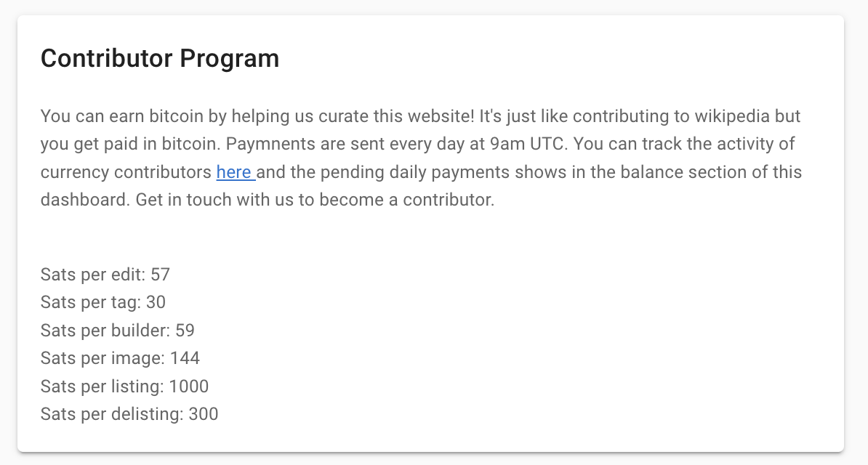Click the 'currency contributors' phrase before link
The image size is (868, 465).
point(126,172)
